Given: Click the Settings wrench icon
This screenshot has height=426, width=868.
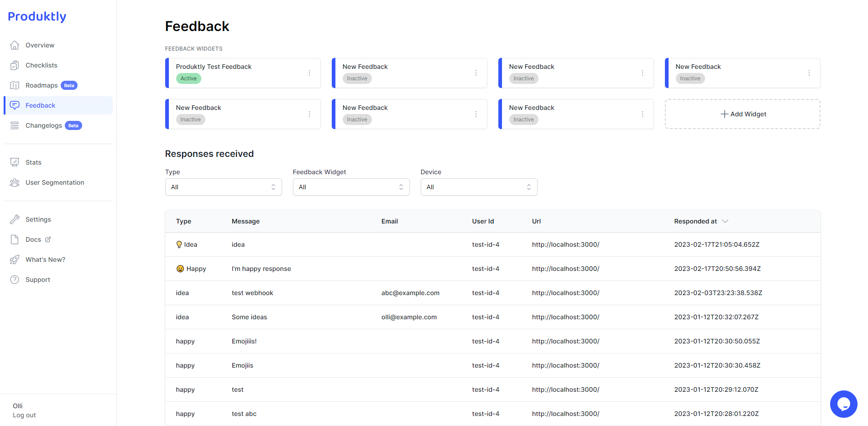Looking at the screenshot, I should (15, 219).
